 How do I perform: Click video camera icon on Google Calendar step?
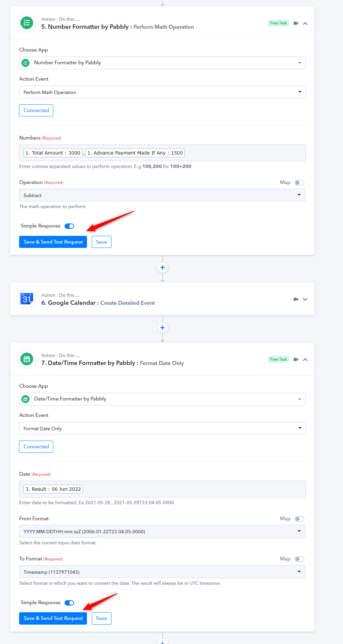click(296, 299)
